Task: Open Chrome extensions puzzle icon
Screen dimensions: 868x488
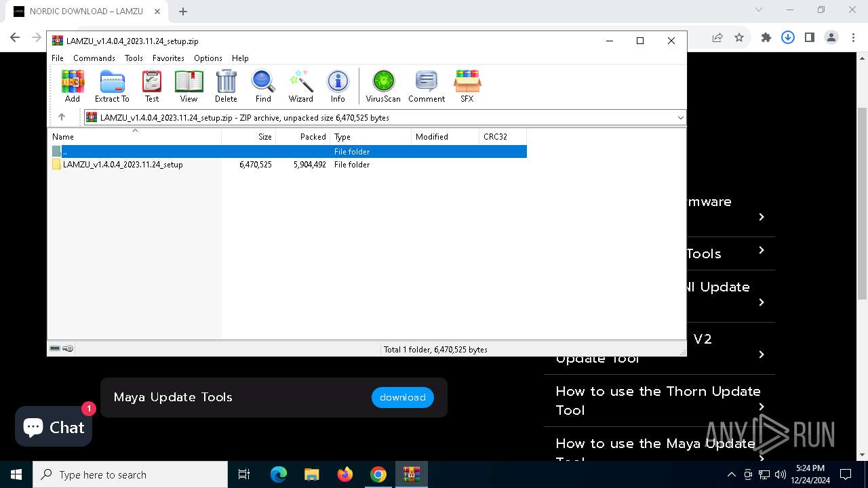Action: [x=766, y=38]
